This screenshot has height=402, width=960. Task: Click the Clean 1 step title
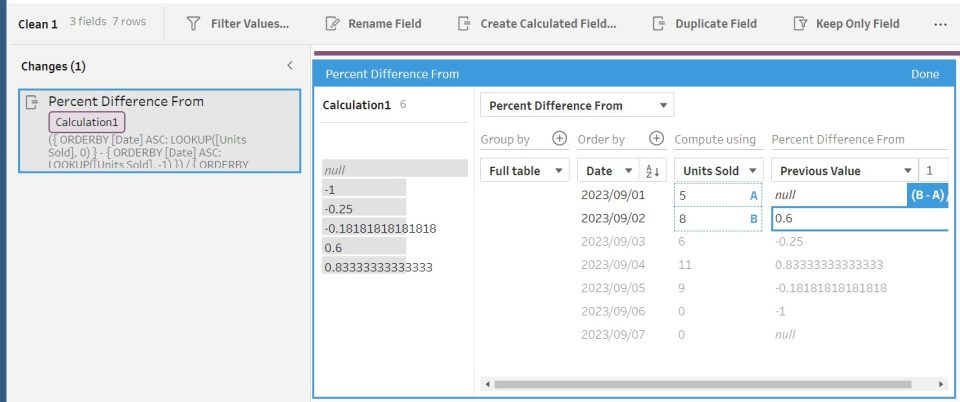pos(38,24)
